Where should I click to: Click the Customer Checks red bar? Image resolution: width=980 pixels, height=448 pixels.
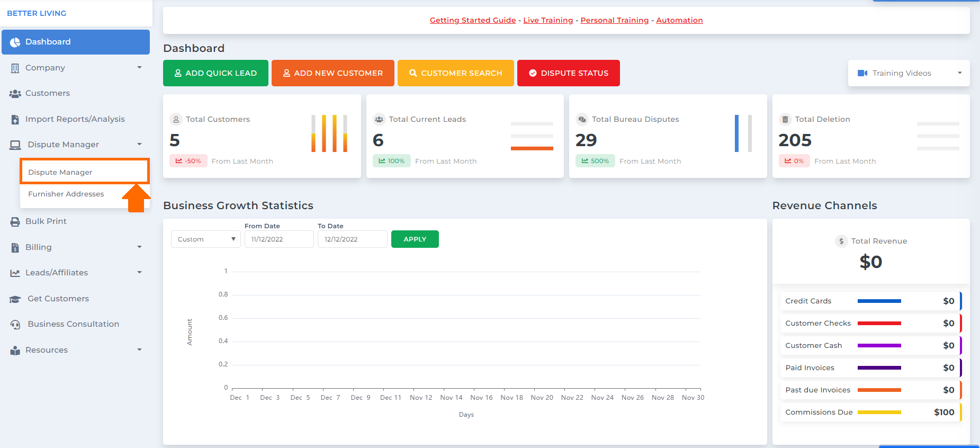[x=879, y=324]
